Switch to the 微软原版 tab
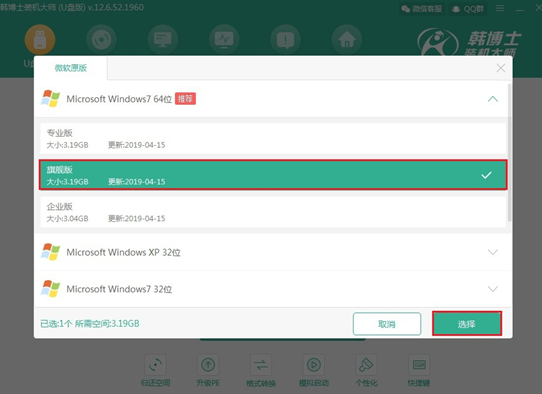542x394 pixels. [71, 68]
